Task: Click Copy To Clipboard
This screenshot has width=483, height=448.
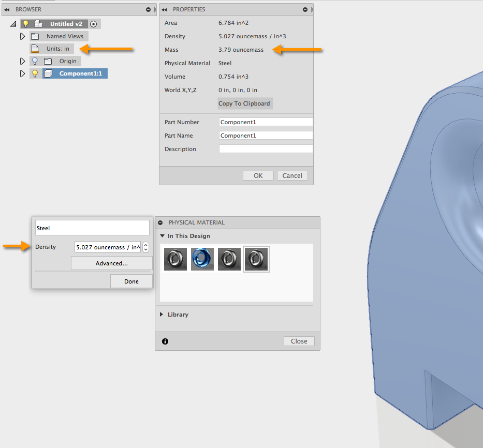Action: [x=244, y=103]
